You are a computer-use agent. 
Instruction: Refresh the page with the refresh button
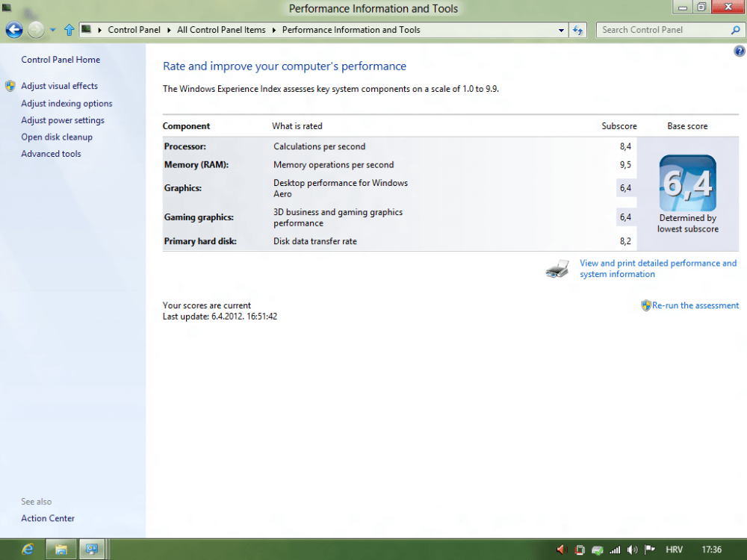(578, 30)
